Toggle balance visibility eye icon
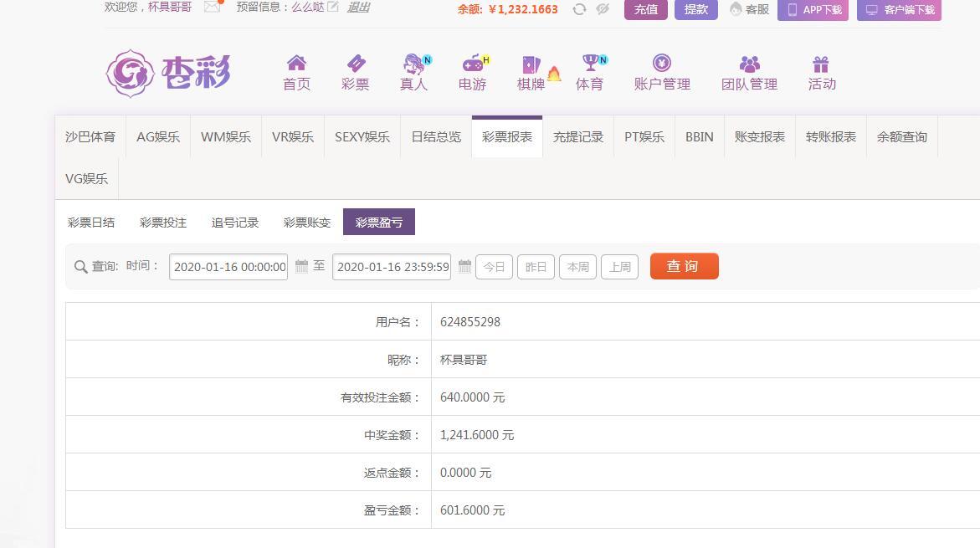This screenshot has height=548, width=980. (603, 9)
